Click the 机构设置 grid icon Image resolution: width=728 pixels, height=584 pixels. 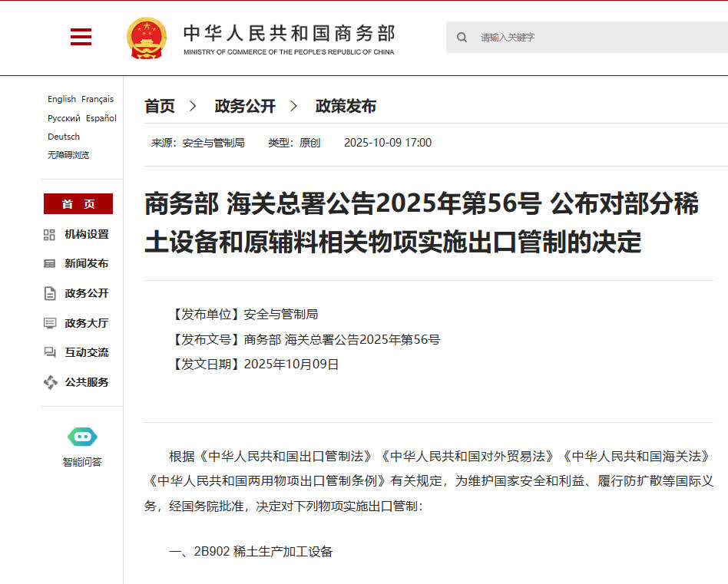click(50, 235)
